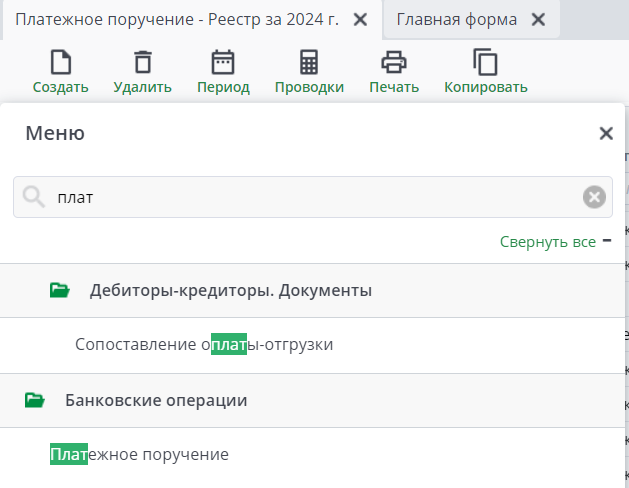Click the Удалить trash icon

[143, 63]
